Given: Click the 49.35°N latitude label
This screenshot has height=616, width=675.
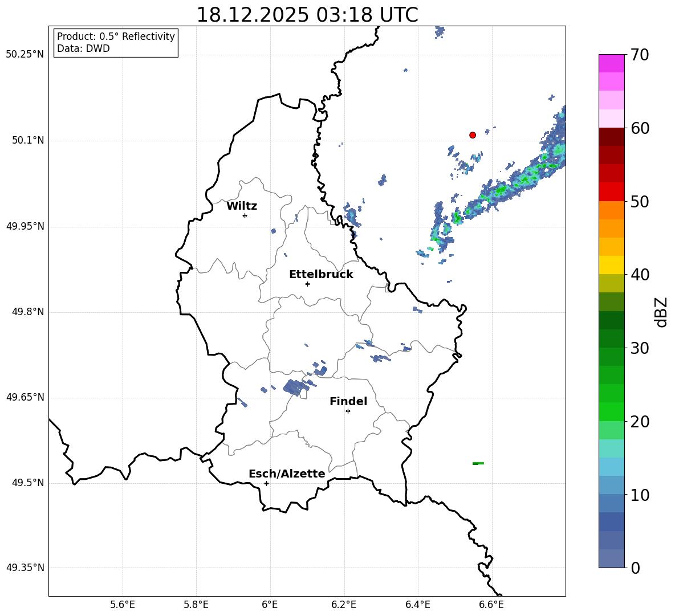Looking at the screenshot, I should click(x=25, y=568).
